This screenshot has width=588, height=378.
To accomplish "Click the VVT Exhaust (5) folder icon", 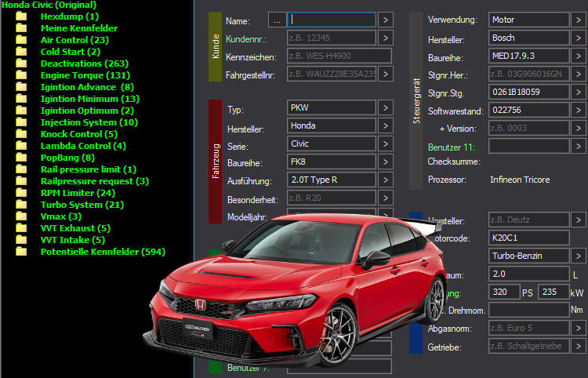I will 21,228.
